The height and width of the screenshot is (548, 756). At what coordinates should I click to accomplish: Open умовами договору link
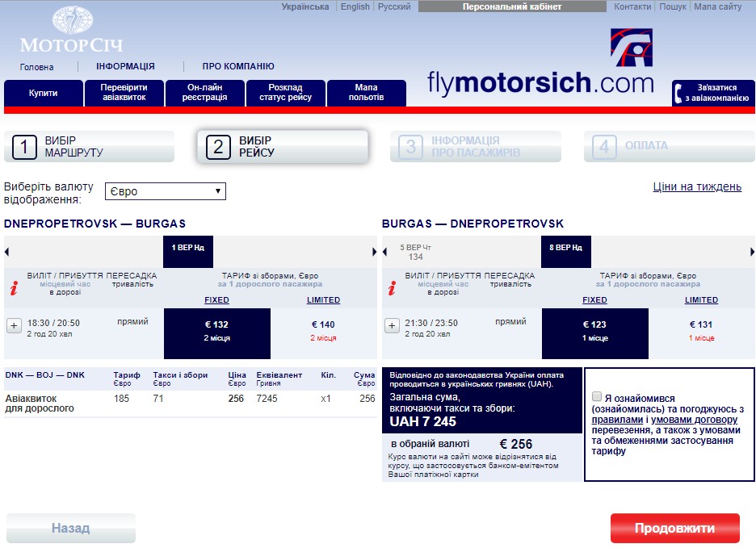click(695, 420)
